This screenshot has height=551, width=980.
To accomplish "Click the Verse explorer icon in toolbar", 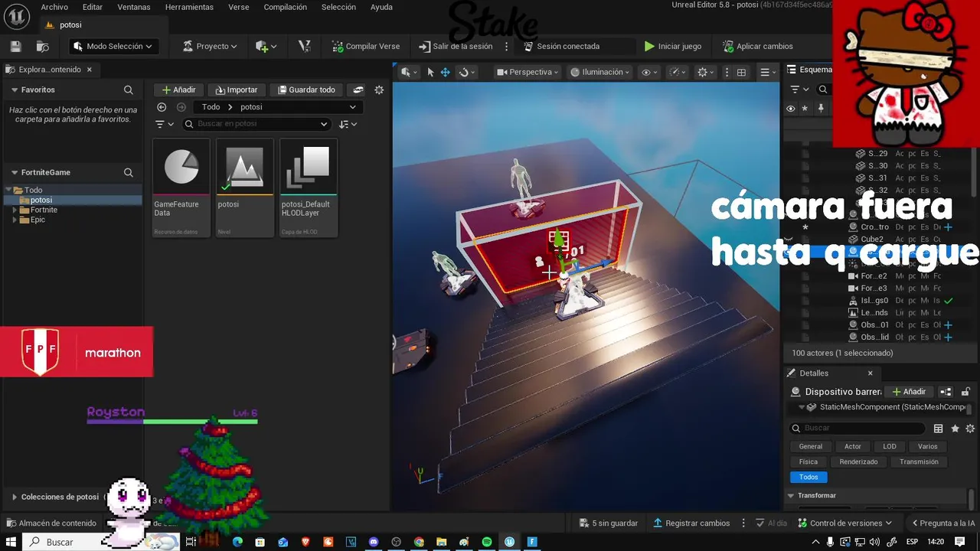I will click(304, 46).
